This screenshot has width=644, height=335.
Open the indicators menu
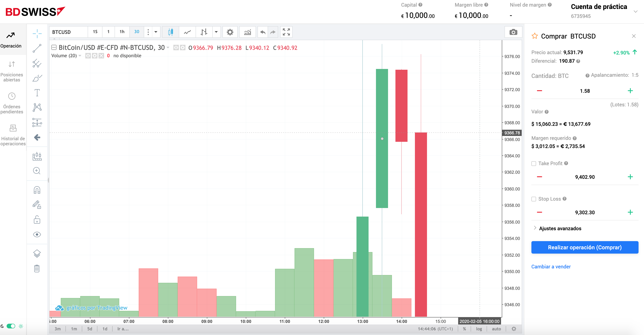[x=248, y=32]
